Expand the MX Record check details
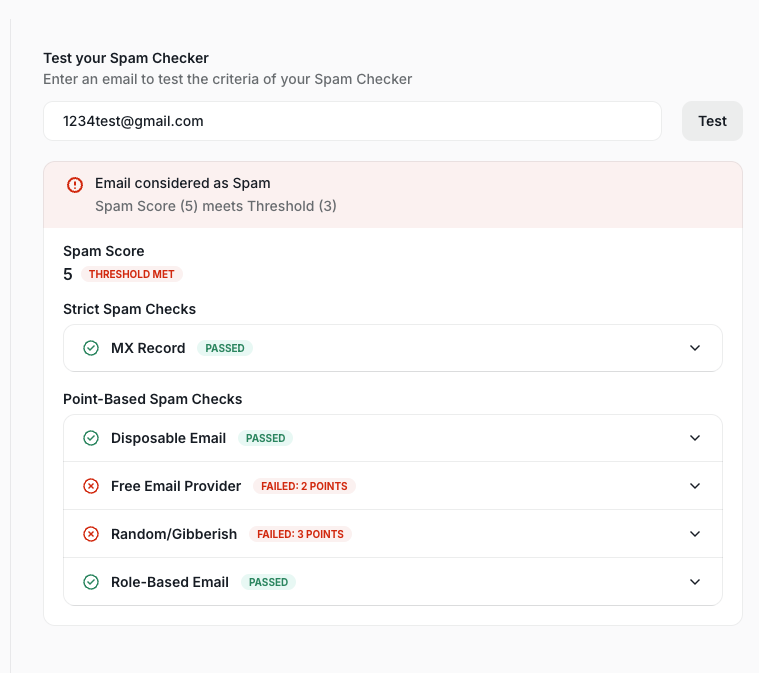 tap(696, 348)
